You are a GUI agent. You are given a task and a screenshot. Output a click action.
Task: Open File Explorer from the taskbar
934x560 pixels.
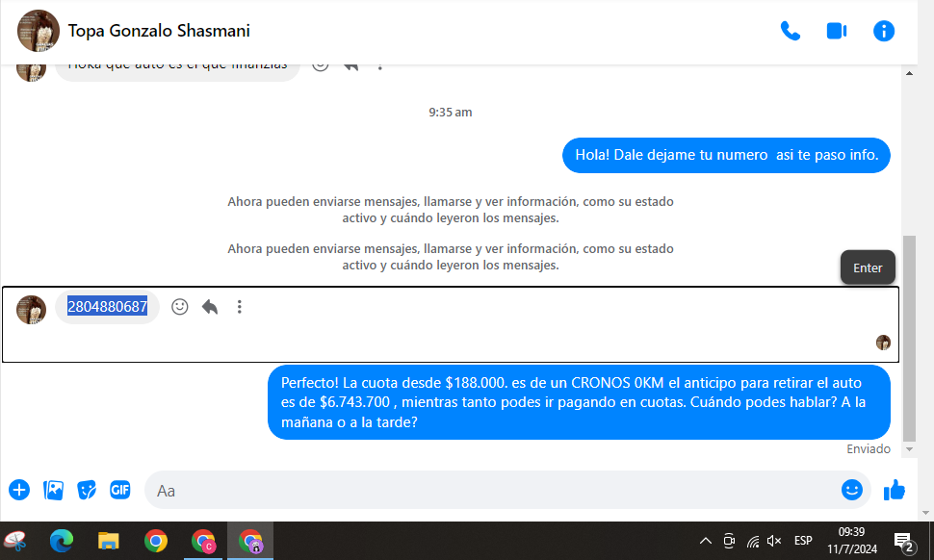click(109, 541)
